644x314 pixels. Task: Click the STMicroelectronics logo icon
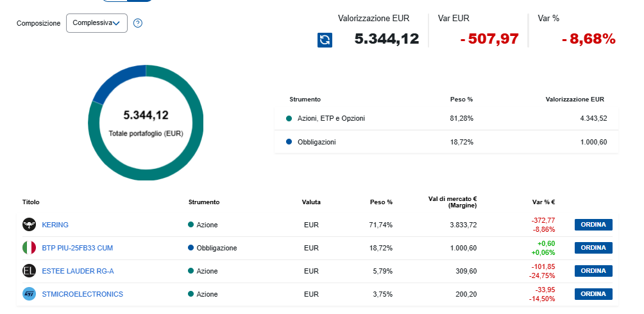click(29, 294)
